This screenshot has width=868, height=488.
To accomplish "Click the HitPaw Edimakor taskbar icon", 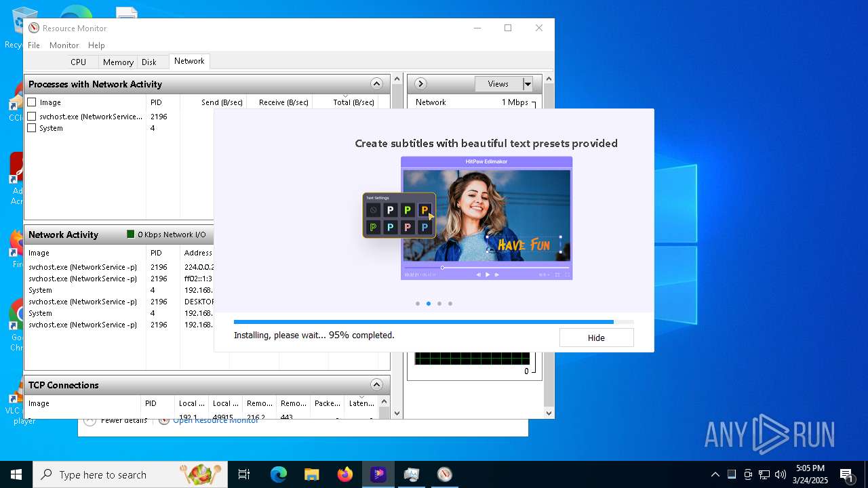I will (378, 474).
